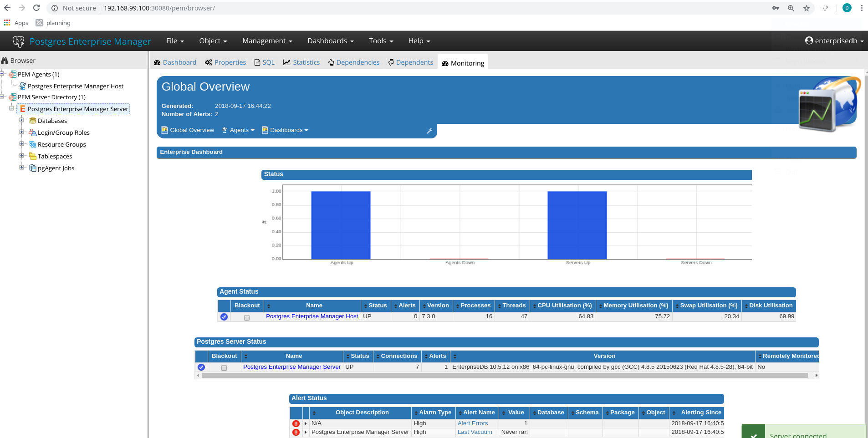Viewport: 868px width, 438px height.
Task: Click the Login/Group Roles icon
Action: click(33, 132)
